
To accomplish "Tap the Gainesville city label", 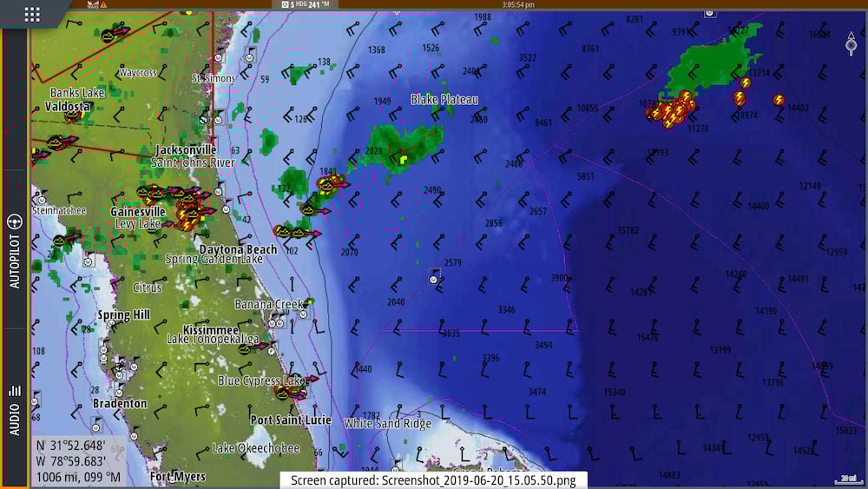I will (137, 212).
